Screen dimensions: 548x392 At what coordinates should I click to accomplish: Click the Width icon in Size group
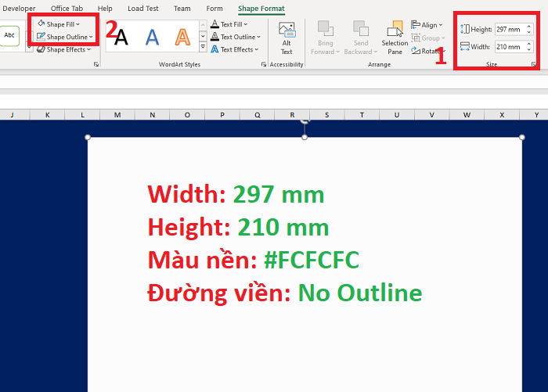point(465,46)
